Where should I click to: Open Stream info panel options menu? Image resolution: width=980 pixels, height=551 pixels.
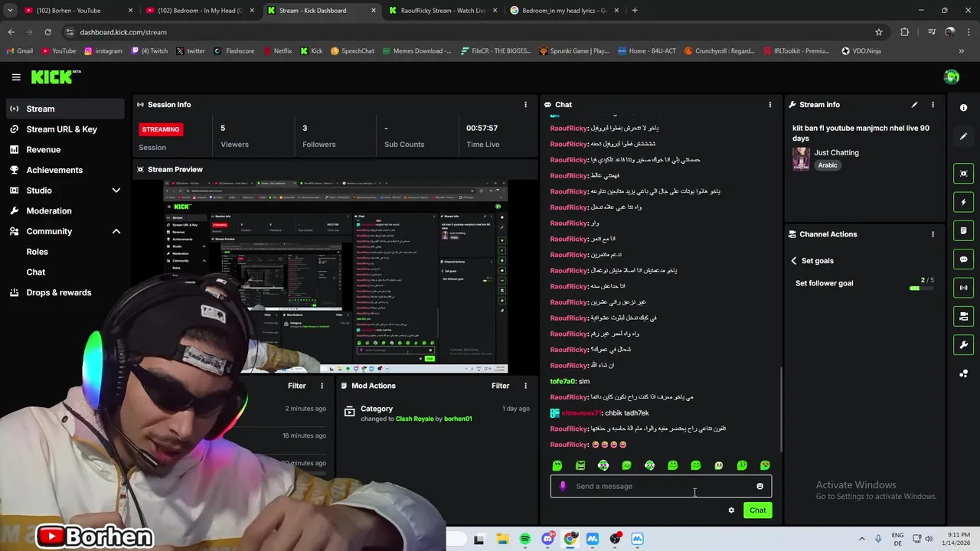[933, 105]
